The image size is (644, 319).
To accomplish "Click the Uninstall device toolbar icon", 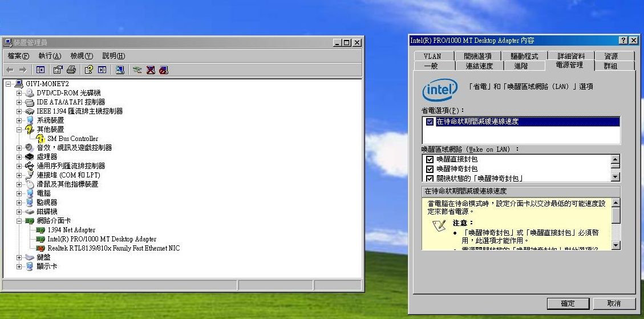I will click(x=151, y=70).
